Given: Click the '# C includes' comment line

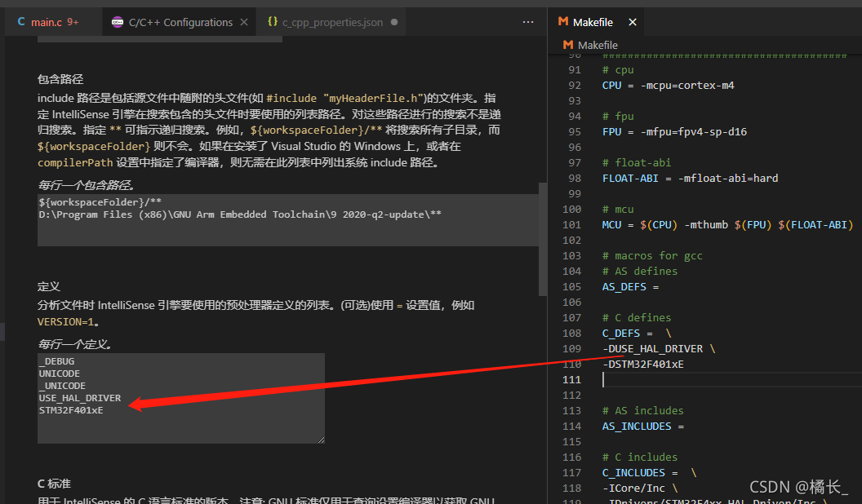Looking at the screenshot, I should (x=640, y=457).
